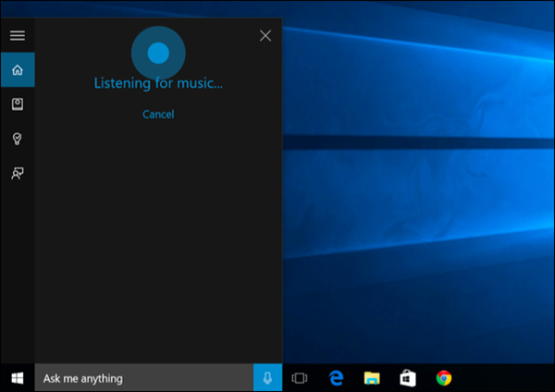Screen dimensions: 555x392
Task: Cancel listening for music
Action: [158, 115]
